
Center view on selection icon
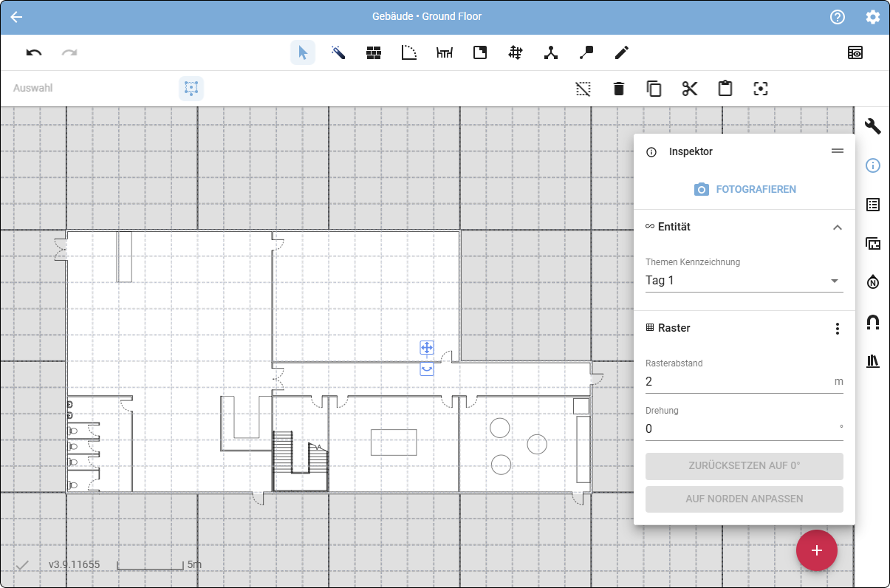tap(761, 89)
